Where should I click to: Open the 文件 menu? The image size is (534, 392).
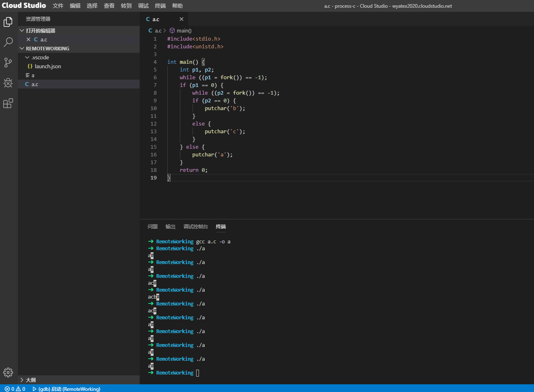coord(58,6)
